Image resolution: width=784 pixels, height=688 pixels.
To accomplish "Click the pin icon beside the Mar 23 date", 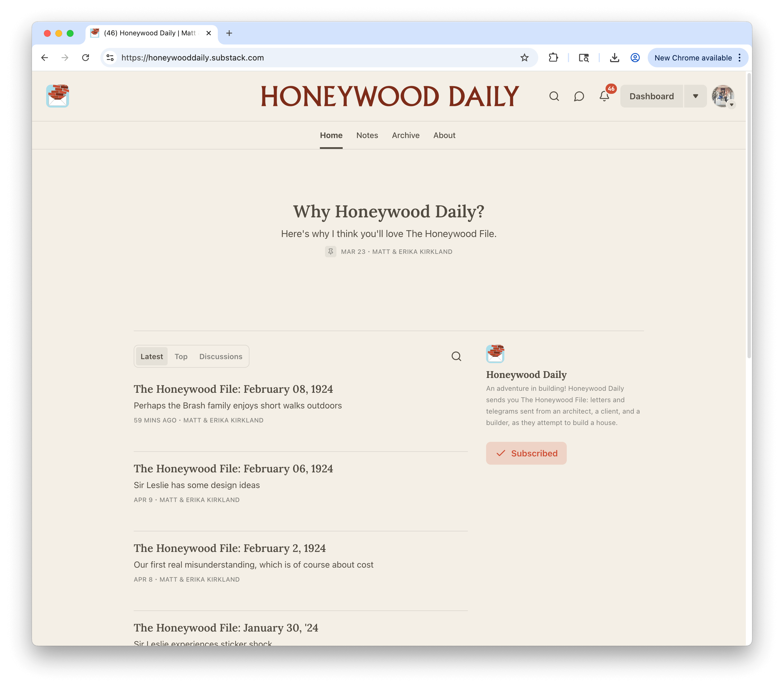I will click(x=331, y=251).
